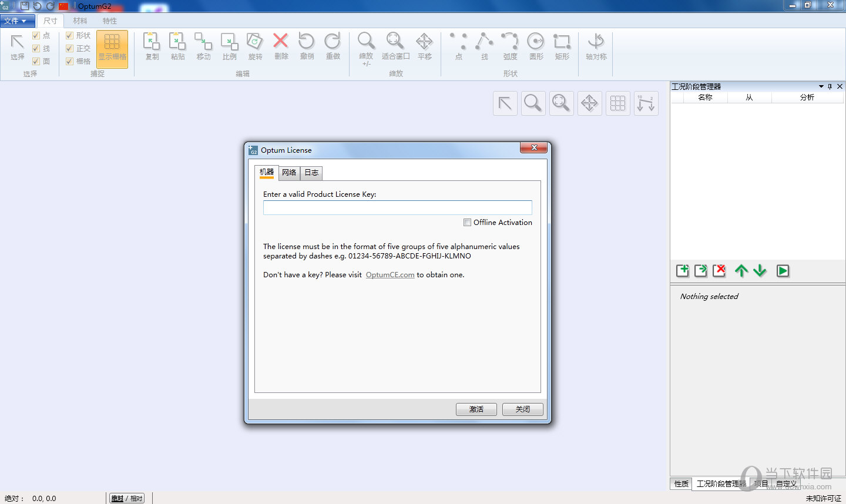
Task: Select the 比例 scale tool
Action: 229,47
